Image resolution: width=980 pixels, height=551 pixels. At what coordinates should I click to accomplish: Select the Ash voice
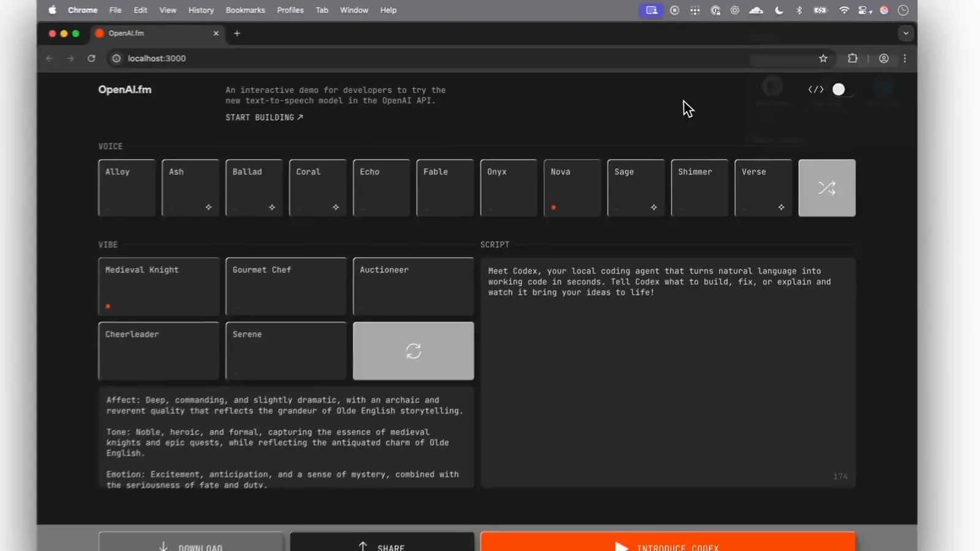pyautogui.click(x=190, y=188)
